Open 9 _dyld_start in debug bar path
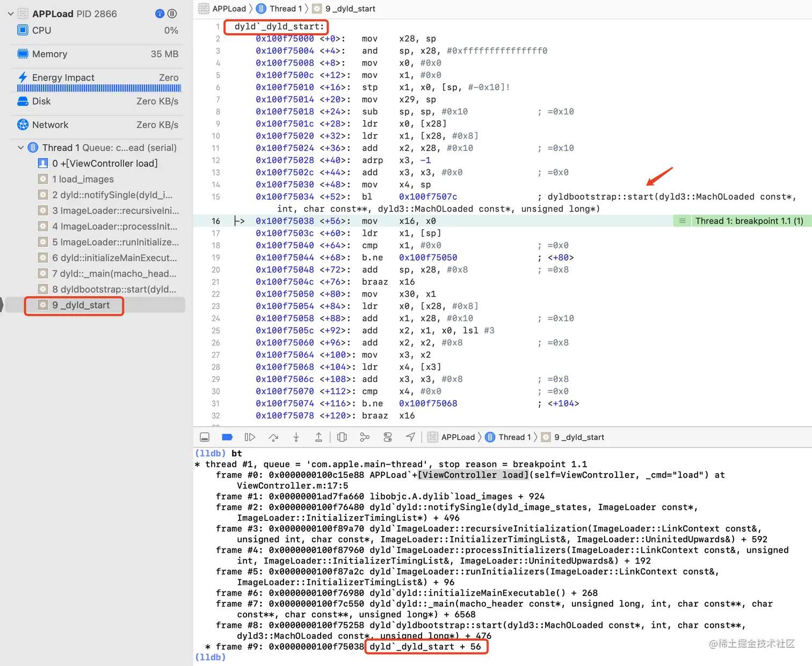812x666 pixels. coord(573,437)
